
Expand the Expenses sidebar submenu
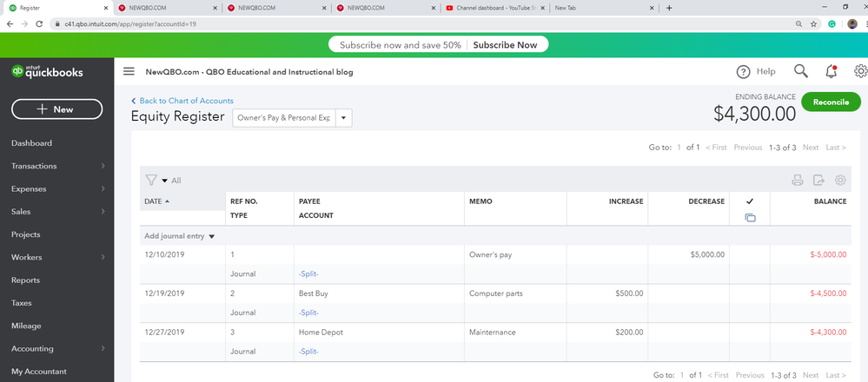click(x=103, y=188)
